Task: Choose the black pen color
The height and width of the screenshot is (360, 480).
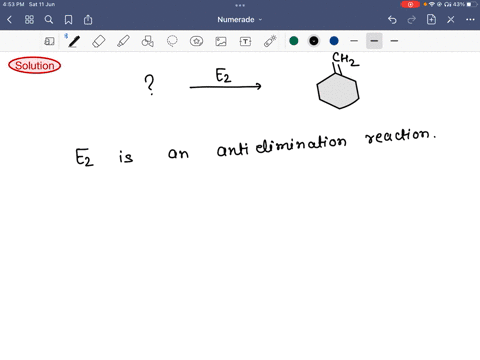Action: (x=314, y=41)
